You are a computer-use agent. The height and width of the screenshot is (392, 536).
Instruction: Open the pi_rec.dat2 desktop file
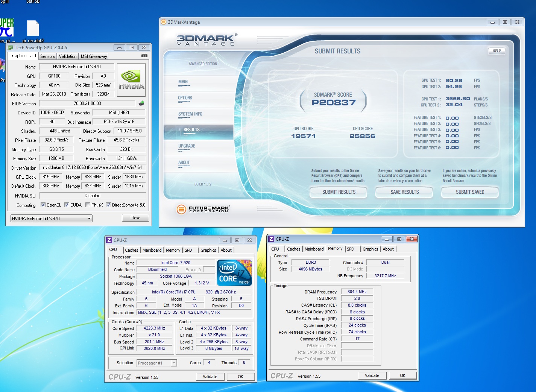pos(33,32)
